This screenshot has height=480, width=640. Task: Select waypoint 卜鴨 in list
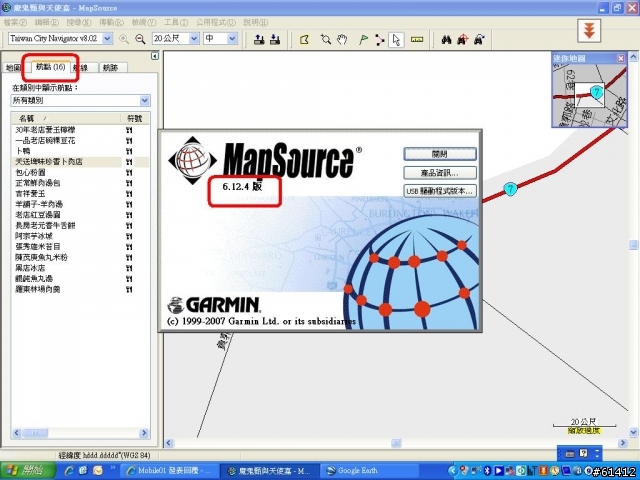[23, 151]
